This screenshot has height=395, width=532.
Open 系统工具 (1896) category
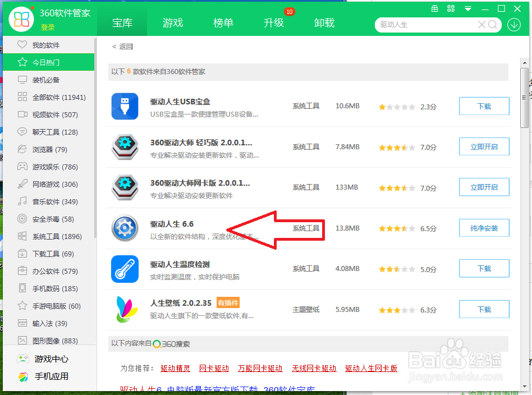[x=48, y=236]
